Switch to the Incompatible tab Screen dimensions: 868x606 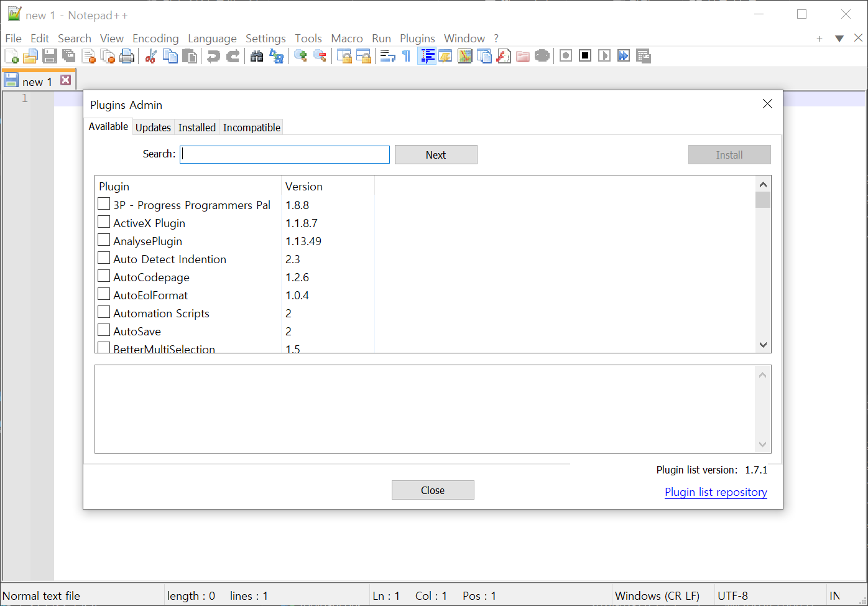click(252, 128)
